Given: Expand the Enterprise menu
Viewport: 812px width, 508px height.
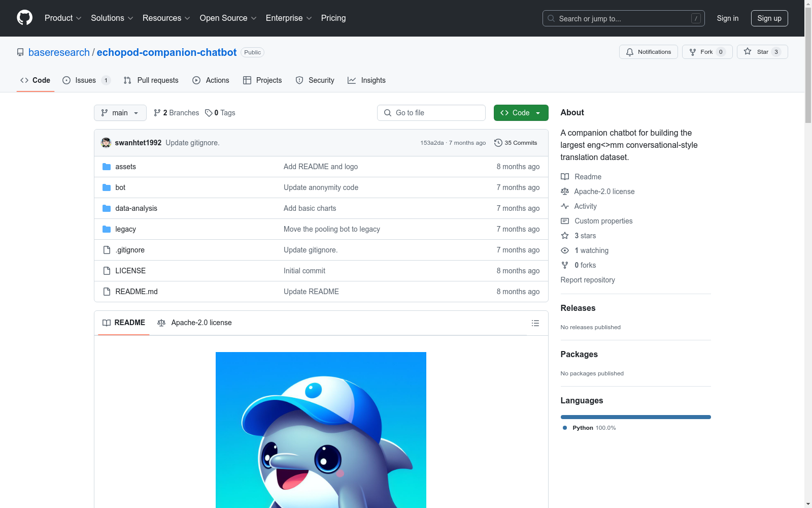Looking at the screenshot, I should (x=289, y=18).
